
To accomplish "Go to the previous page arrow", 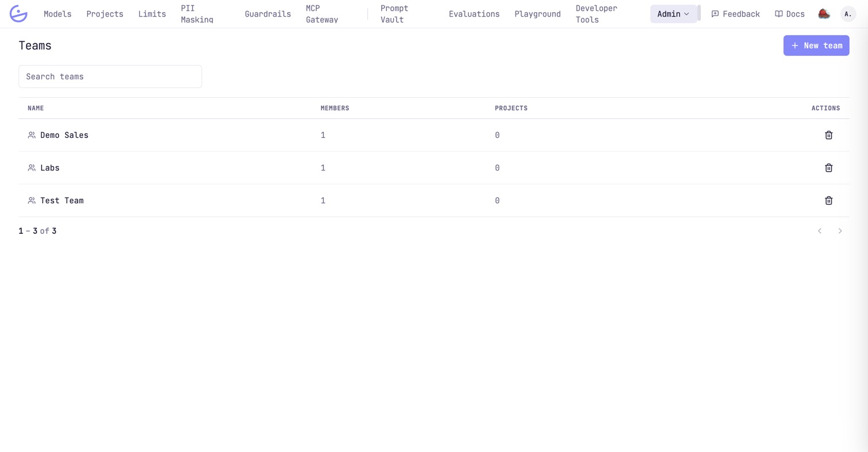I will click(x=820, y=231).
